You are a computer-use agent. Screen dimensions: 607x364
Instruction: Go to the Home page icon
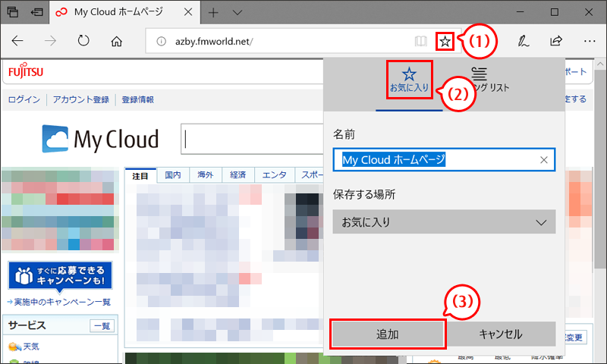pos(117,41)
